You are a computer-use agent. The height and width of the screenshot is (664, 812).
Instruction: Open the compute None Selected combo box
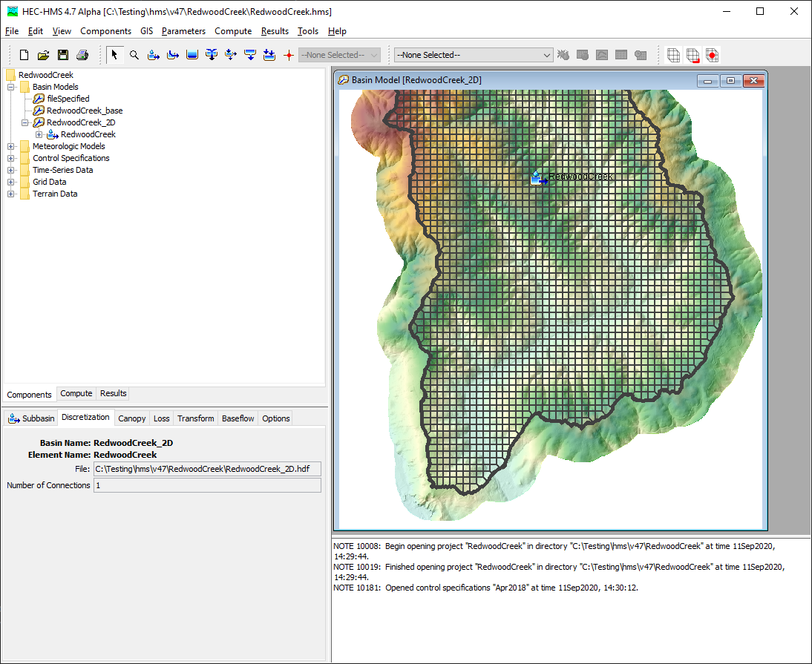point(474,55)
